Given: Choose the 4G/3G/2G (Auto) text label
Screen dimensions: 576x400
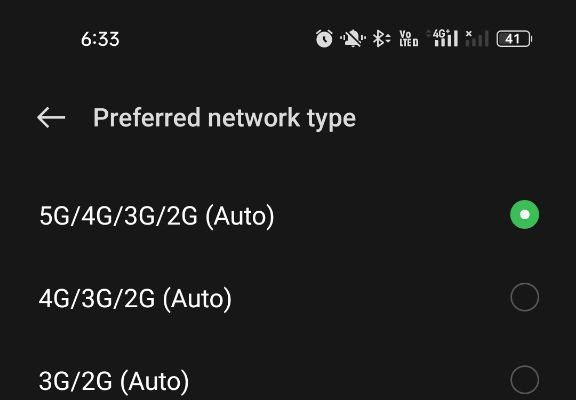Looking at the screenshot, I should click(136, 299).
